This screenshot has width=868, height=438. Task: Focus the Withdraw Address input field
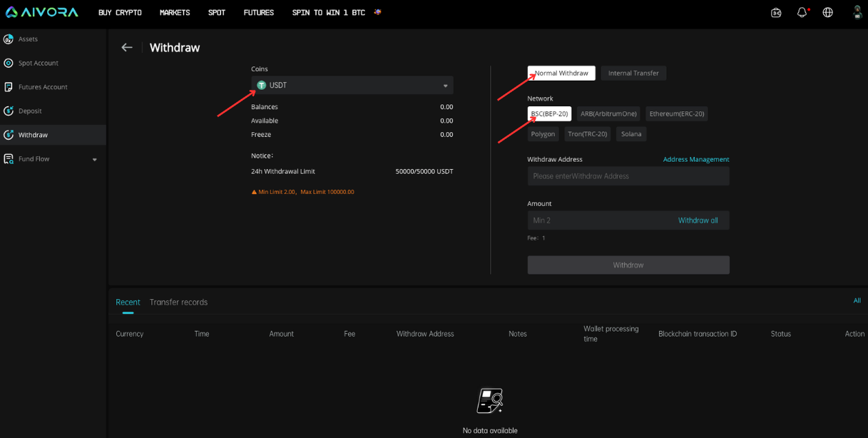628,176
